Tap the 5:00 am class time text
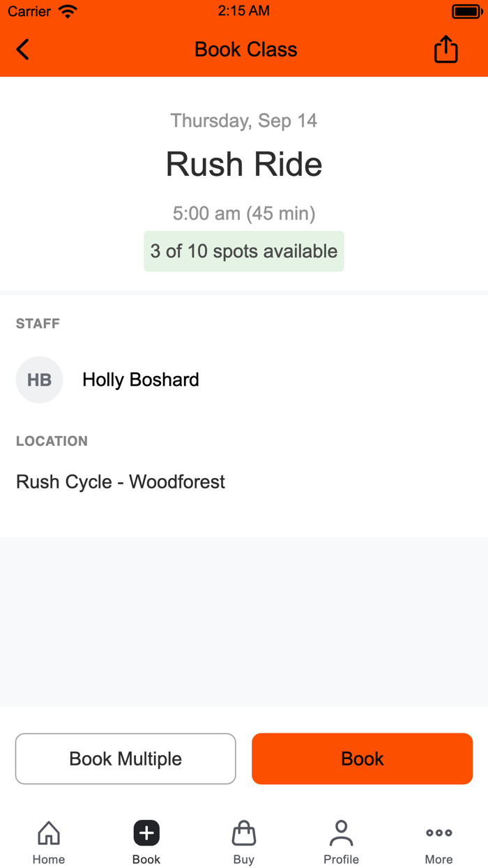The width and height of the screenshot is (488, 868). (243, 214)
